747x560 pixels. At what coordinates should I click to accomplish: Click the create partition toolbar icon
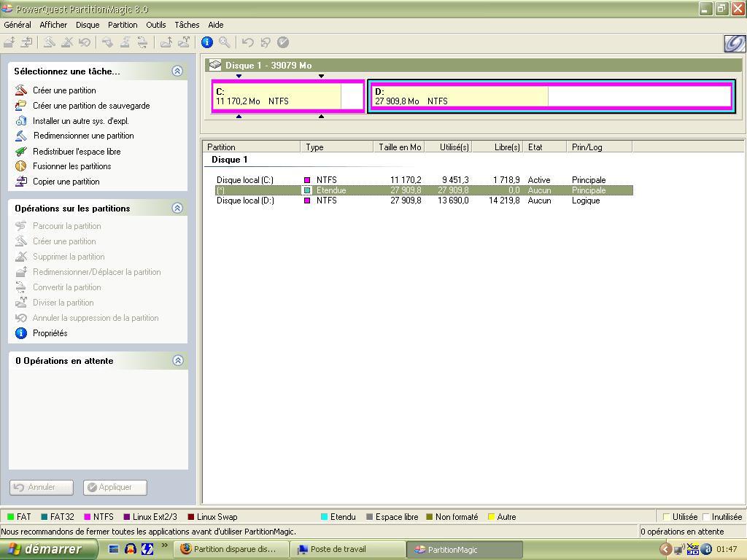coord(49,42)
